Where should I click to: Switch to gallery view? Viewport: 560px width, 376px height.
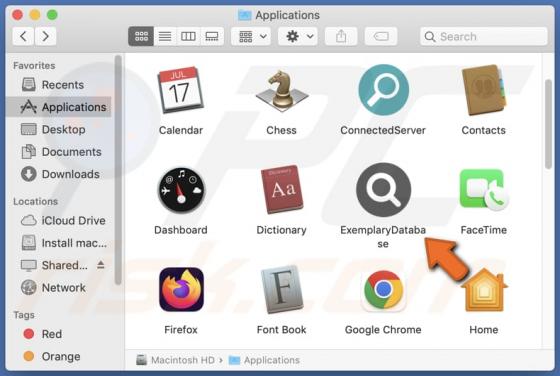pos(212,36)
